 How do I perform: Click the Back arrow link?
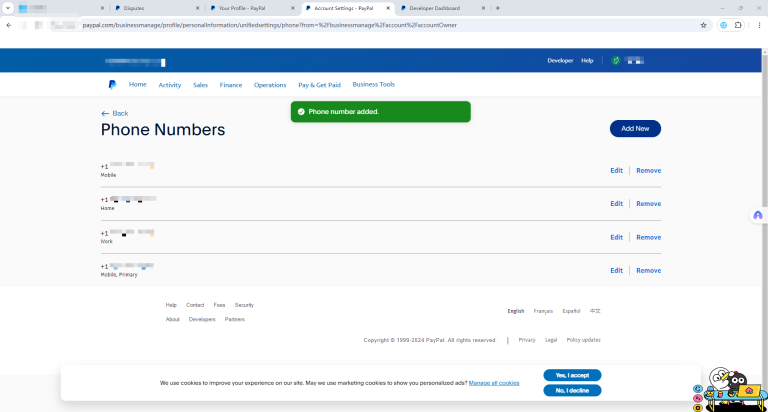tap(114, 113)
